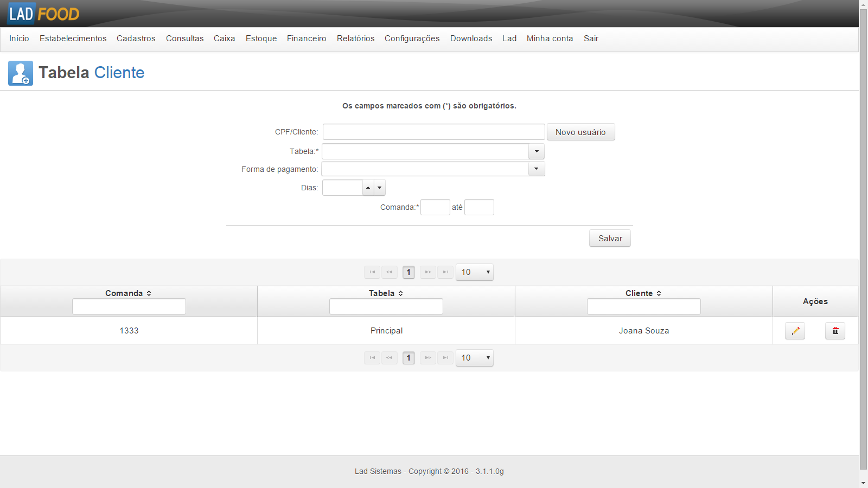Click the LAD FOOD logo
The image size is (868, 488).
click(x=43, y=14)
